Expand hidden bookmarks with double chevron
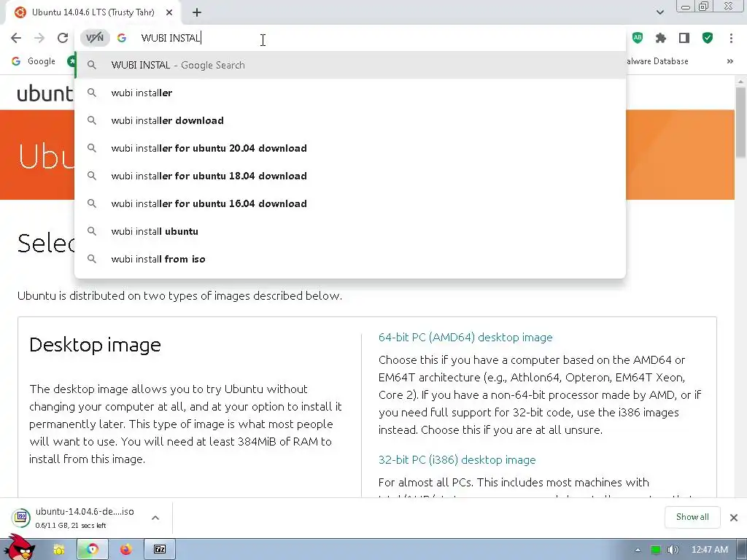The width and height of the screenshot is (747, 560). [x=729, y=61]
